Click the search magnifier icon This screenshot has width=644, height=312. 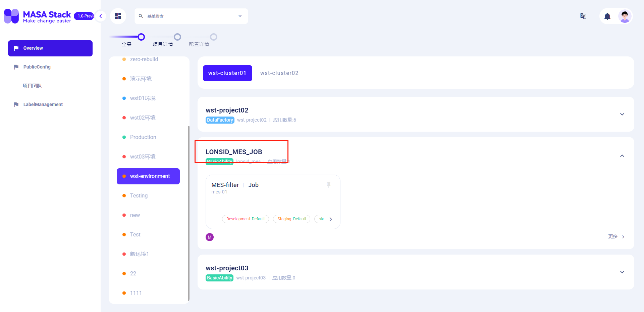141,16
